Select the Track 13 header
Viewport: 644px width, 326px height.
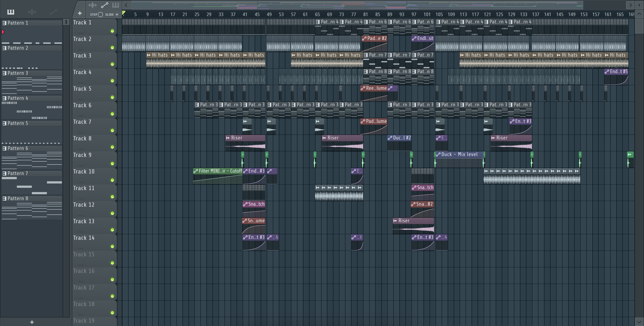pos(95,226)
